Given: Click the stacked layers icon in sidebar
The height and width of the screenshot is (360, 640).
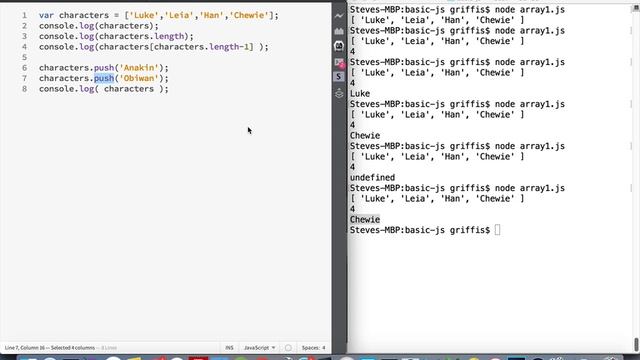Looking at the screenshot, I should pyautogui.click(x=339, y=94).
